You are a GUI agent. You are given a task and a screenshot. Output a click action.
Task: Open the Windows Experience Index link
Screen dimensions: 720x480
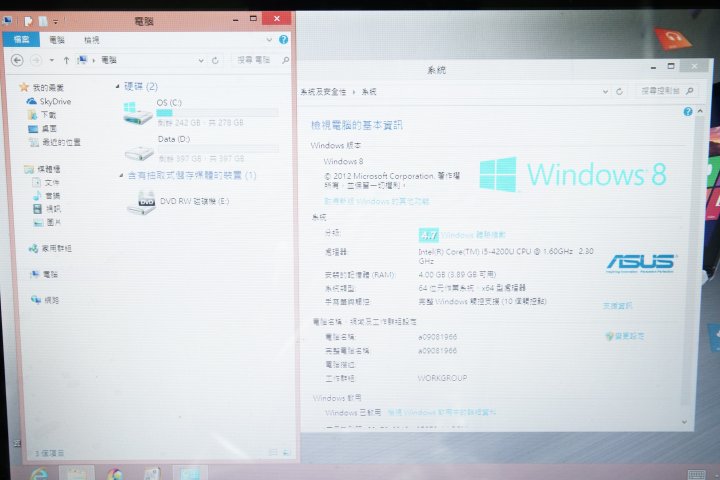pos(473,235)
